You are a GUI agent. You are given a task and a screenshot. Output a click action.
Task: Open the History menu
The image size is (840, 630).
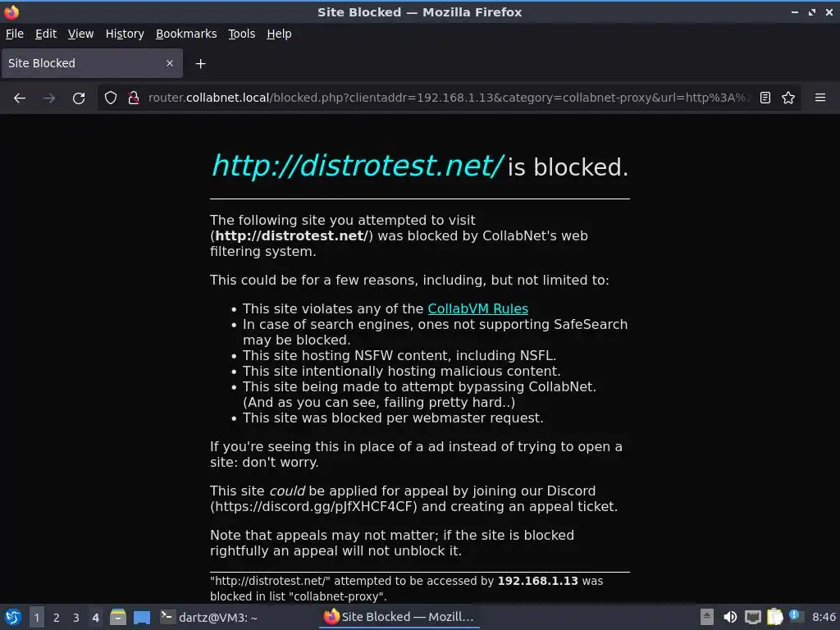pos(125,34)
